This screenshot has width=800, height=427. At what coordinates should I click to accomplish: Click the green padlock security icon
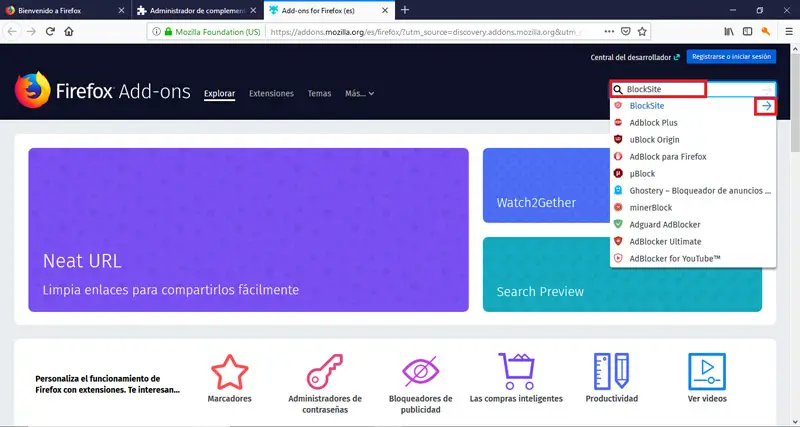click(x=168, y=32)
